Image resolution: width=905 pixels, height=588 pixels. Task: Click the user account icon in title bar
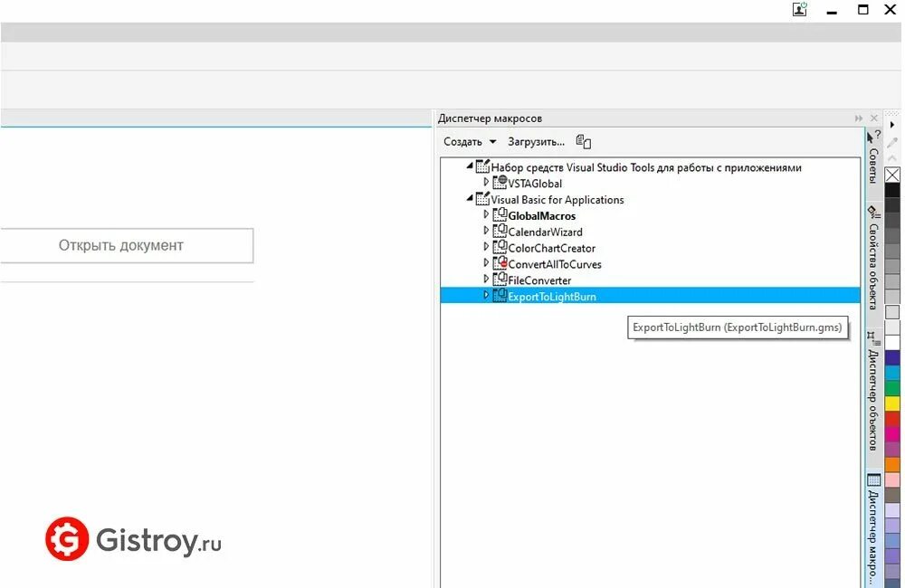point(799,9)
